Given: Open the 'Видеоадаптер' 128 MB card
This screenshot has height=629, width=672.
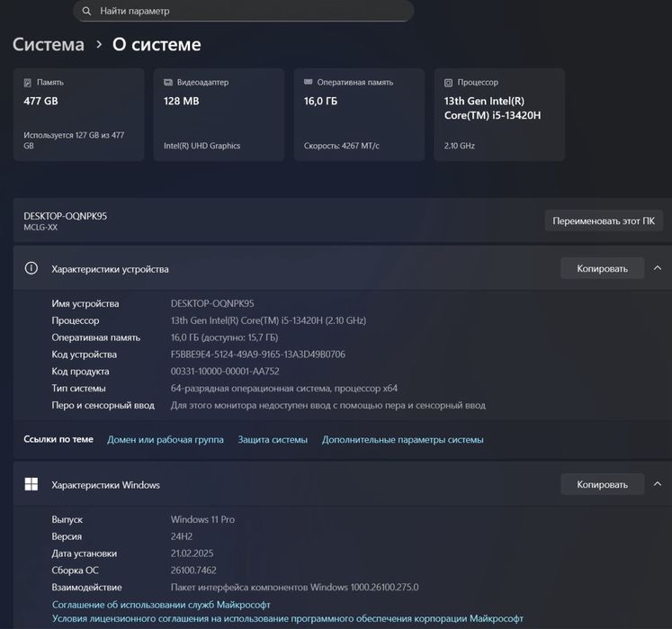Looking at the screenshot, I should (x=219, y=114).
